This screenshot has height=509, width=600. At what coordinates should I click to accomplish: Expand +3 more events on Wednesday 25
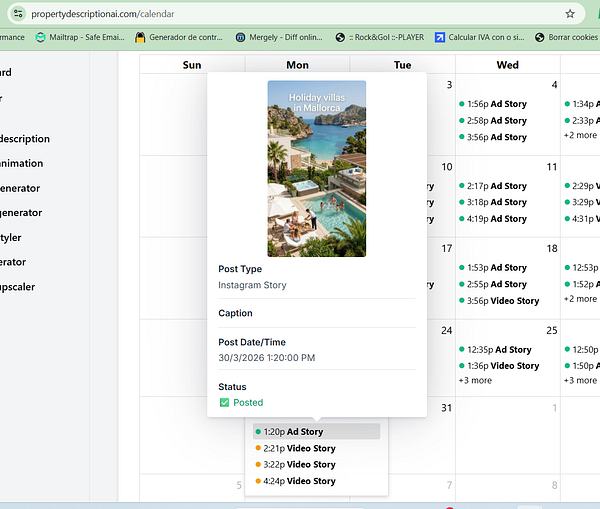[475, 380]
